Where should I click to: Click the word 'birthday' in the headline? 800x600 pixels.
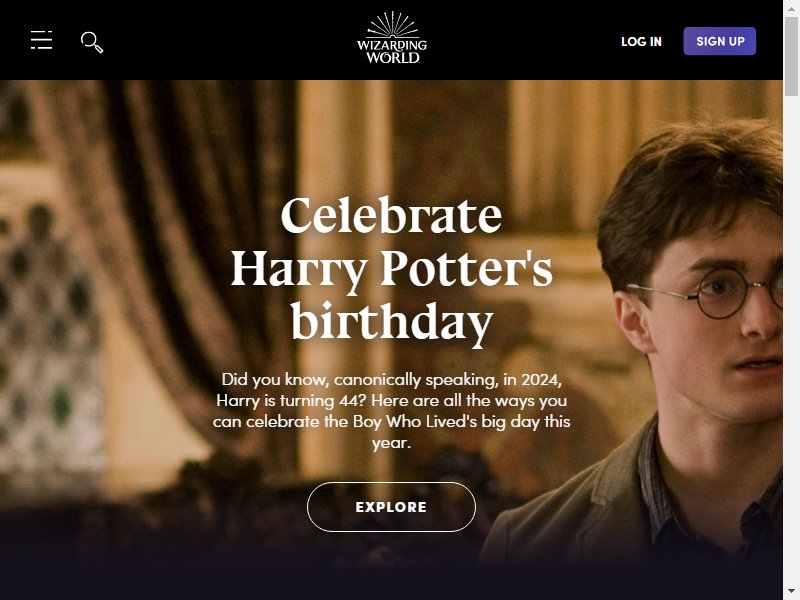pos(392,323)
